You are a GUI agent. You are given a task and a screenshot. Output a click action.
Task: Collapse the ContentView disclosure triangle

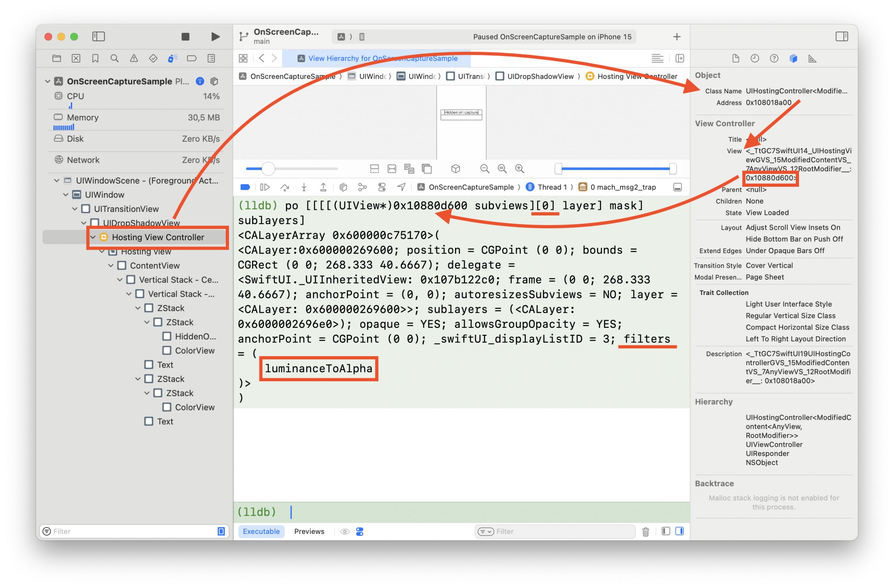point(111,265)
